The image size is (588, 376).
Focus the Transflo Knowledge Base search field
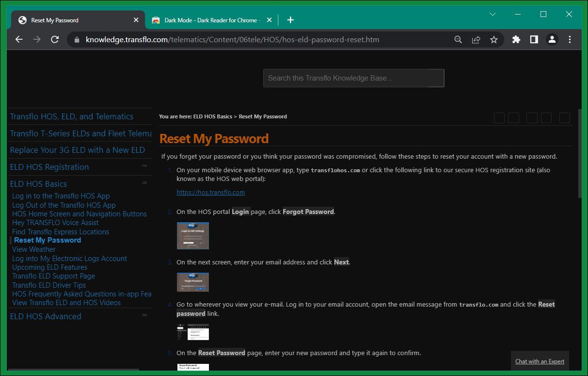point(353,78)
